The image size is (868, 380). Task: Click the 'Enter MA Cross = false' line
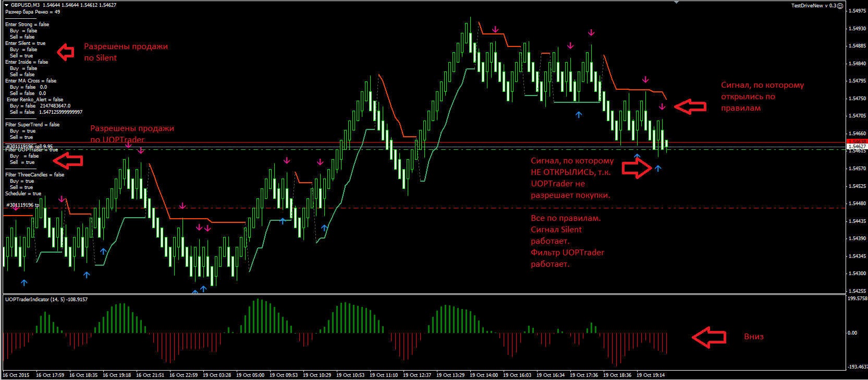point(31,81)
